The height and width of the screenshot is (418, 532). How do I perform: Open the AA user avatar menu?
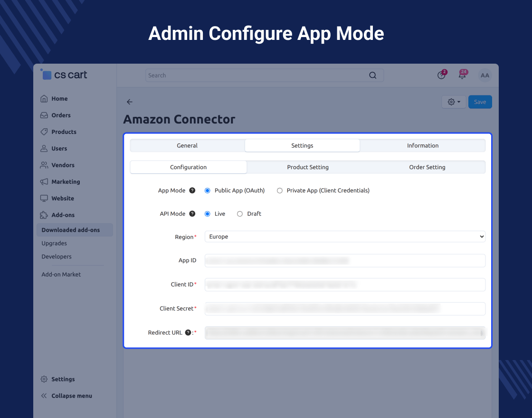tap(485, 76)
